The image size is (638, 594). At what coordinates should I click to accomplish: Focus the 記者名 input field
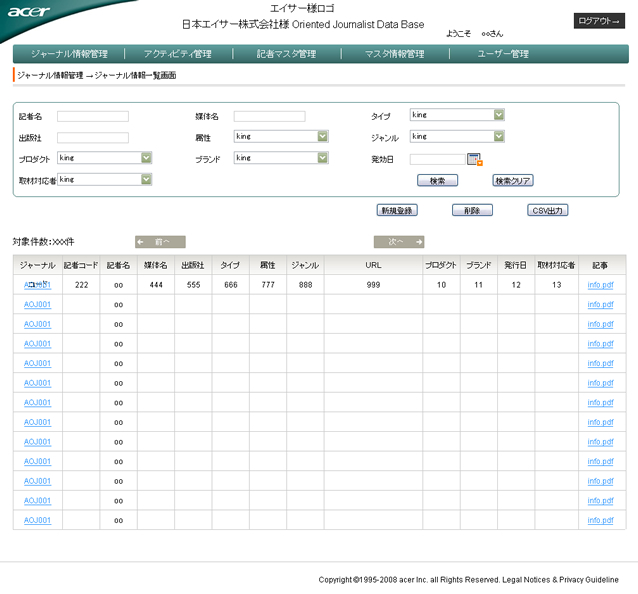click(93, 116)
